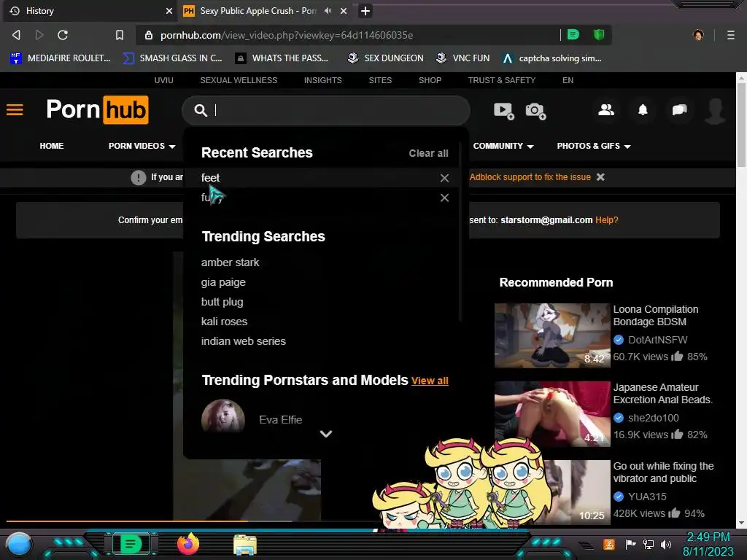Viewport: 747px width, 560px height.
Task: Open site info via the padlock icon
Action: (x=149, y=35)
